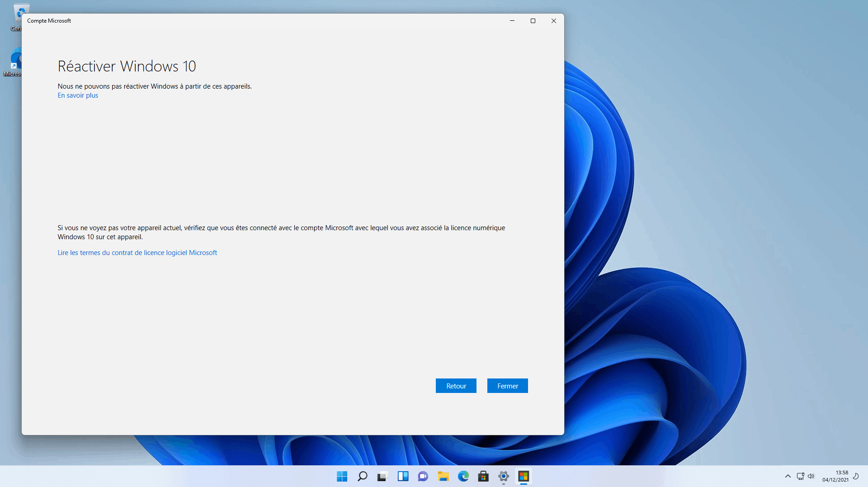Open File Explorer from taskbar

tap(443, 476)
